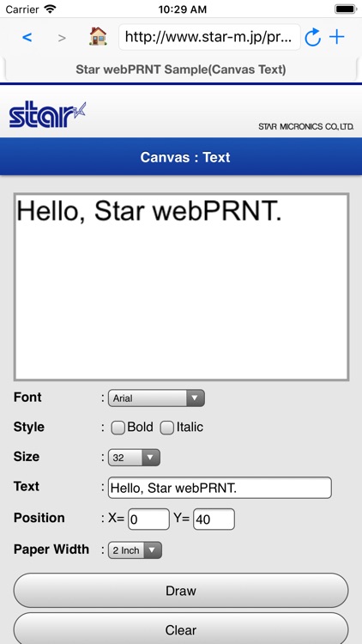Tap the Clear button
The height and width of the screenshot is (644, 362).
(x=181, y=629)
